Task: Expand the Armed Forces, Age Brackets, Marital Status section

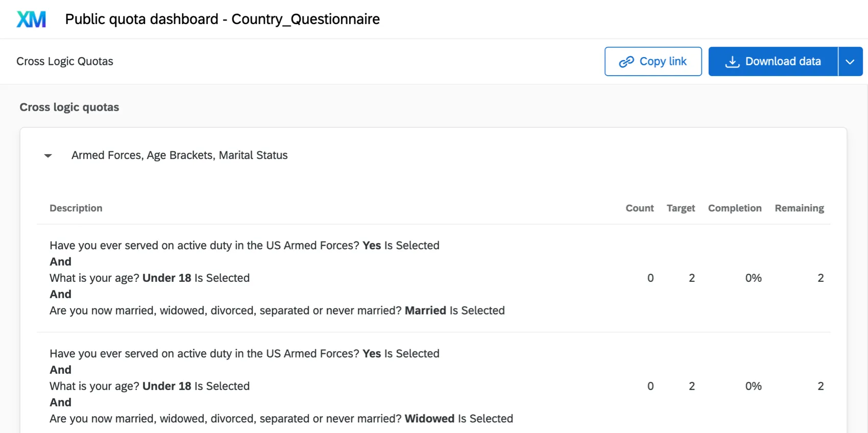Action: point(179,155)
